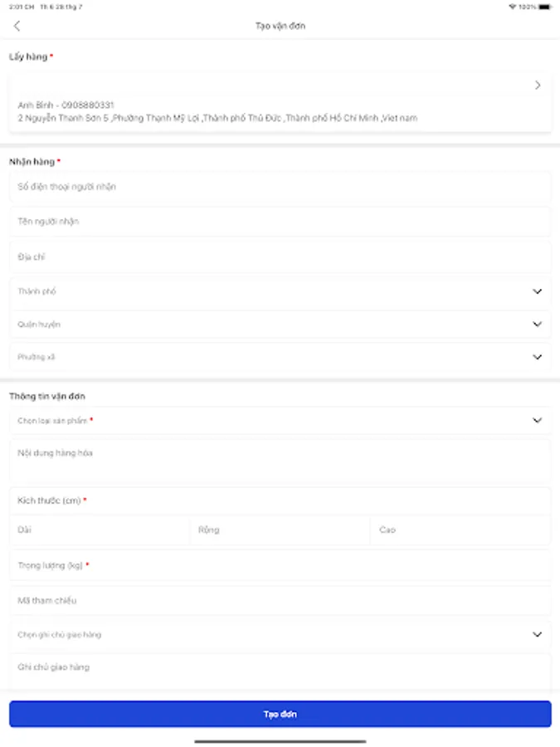Tap the Địa chỉ input field
The width and height of the screenshot is (560, 747).
pyautogui.click(x=280, y=257)
